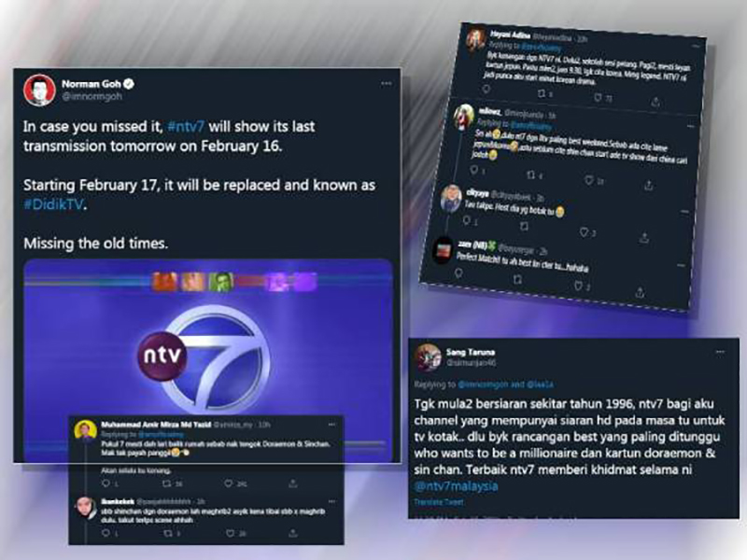The height and width of the screenshot is (560, 747).
Task: Share zam's Perfect Match reply
Action: point(641,292)
